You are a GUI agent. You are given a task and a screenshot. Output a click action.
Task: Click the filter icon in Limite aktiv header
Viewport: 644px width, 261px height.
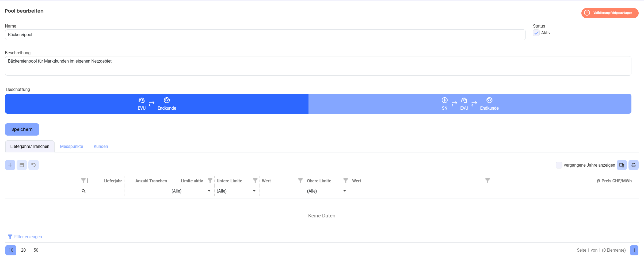coord(210,181)
